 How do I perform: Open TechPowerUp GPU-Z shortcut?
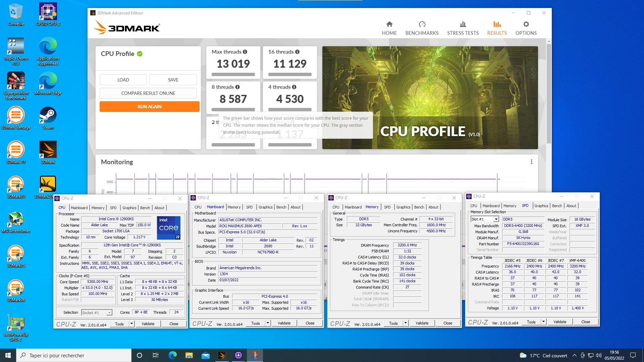(x=16, y=328)
